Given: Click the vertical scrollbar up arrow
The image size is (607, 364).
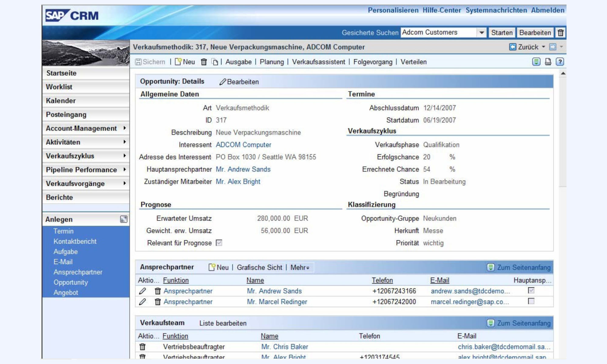Looking at the screenshot, I should [x=563, y=73].
